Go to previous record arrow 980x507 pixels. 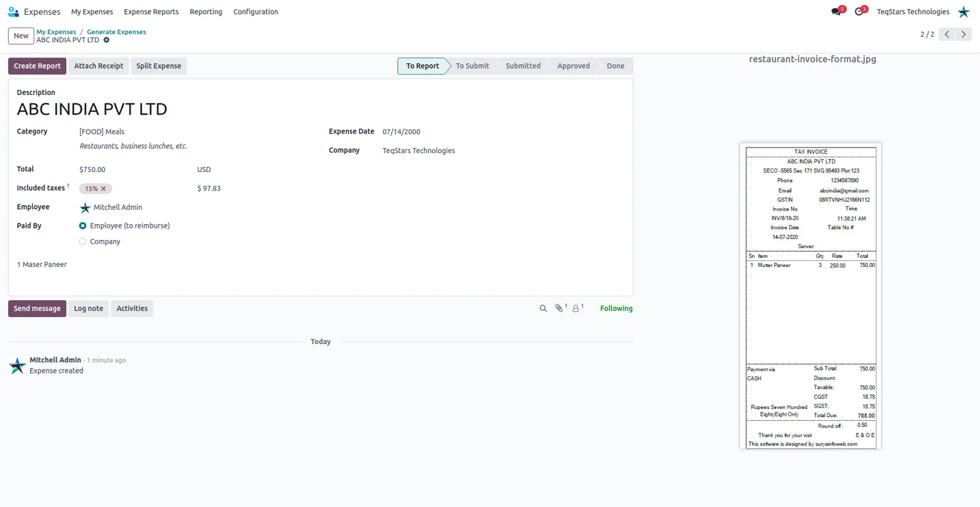click(x=947, y=34)
